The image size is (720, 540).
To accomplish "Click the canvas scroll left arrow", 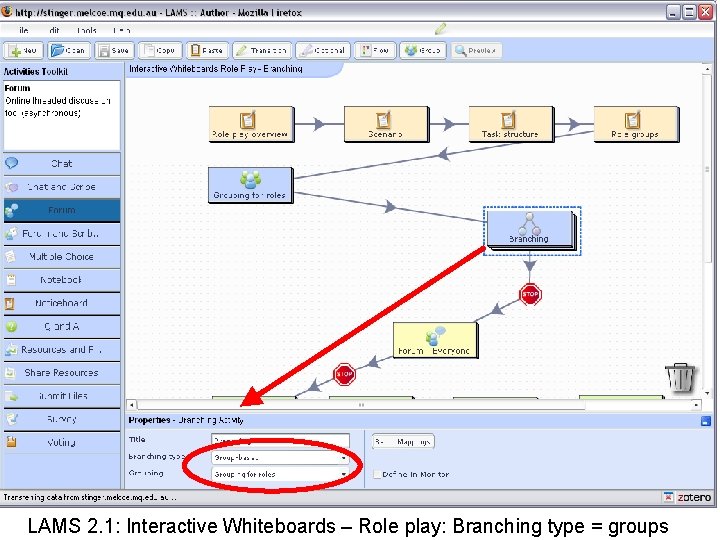I will coord(132,405).
